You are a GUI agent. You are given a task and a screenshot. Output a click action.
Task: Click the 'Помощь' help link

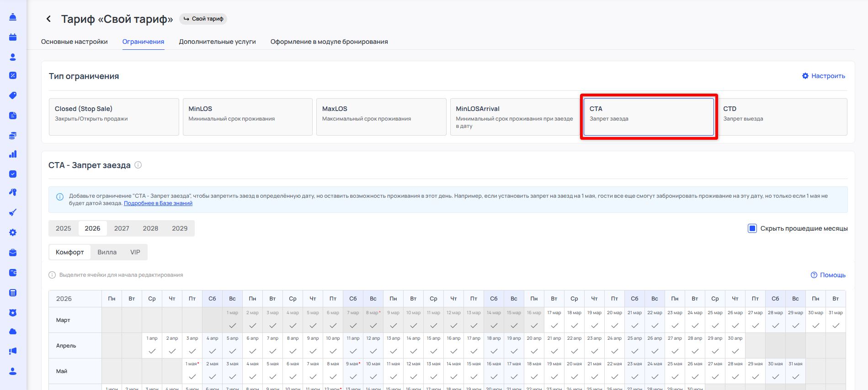point(828,275)
